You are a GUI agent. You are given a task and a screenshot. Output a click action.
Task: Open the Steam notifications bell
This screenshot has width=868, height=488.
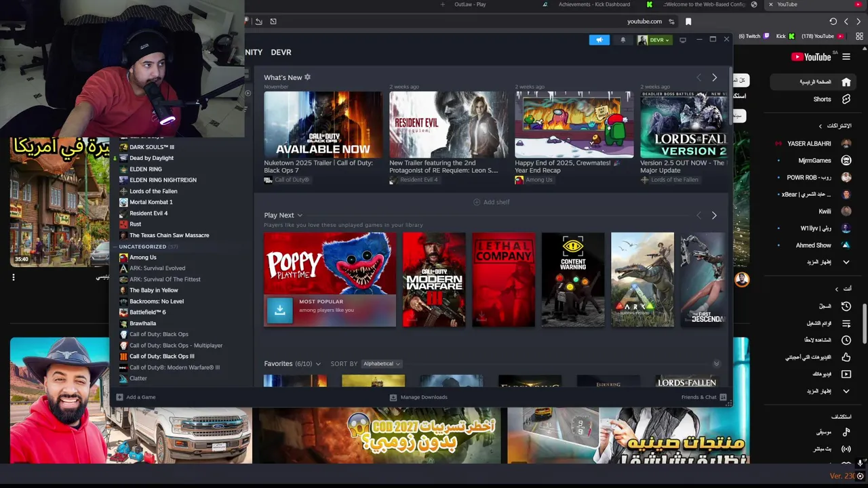pyautogui.click(x=623, y=40)
